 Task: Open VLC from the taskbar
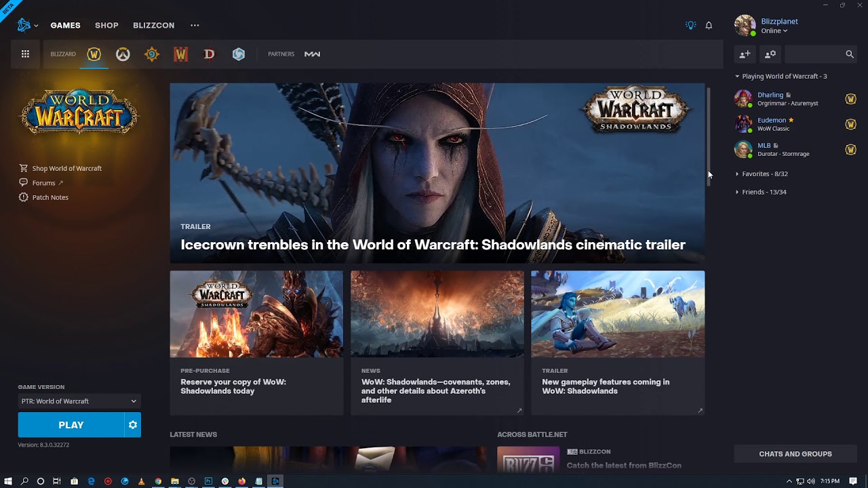141,481
